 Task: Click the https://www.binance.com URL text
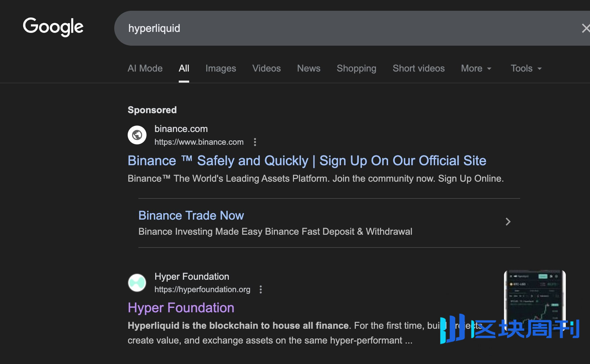(x=199, y=142)
